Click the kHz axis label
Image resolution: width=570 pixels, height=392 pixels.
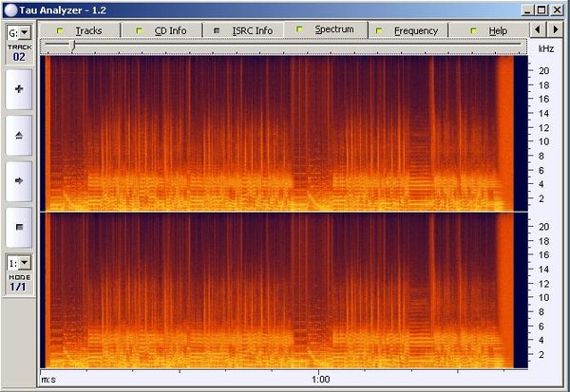click(x=546, y=48)
